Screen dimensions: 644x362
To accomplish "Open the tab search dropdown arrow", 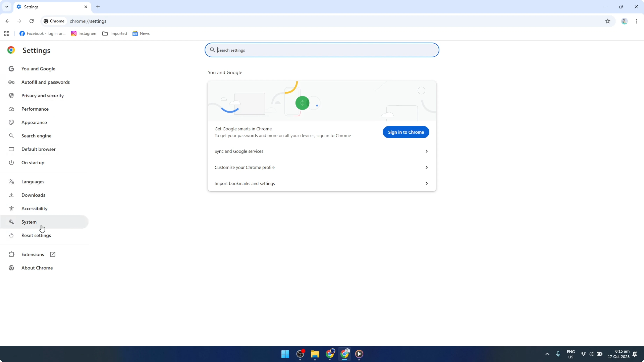I will coord(6,7).
